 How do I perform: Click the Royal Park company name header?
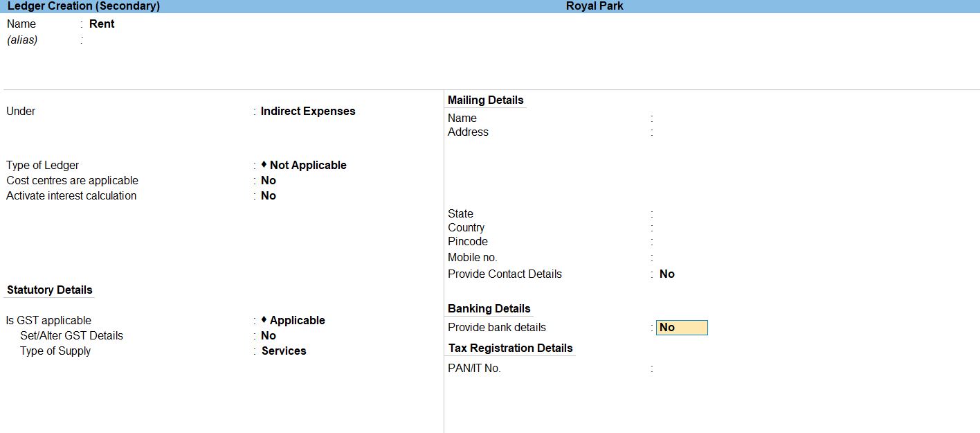[595, 6]
